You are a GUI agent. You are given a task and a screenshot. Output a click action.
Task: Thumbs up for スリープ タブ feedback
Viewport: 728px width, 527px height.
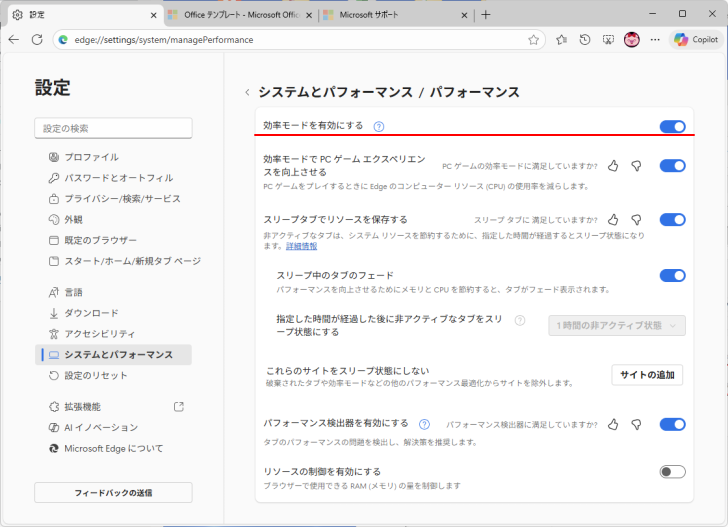pos(613,220)
